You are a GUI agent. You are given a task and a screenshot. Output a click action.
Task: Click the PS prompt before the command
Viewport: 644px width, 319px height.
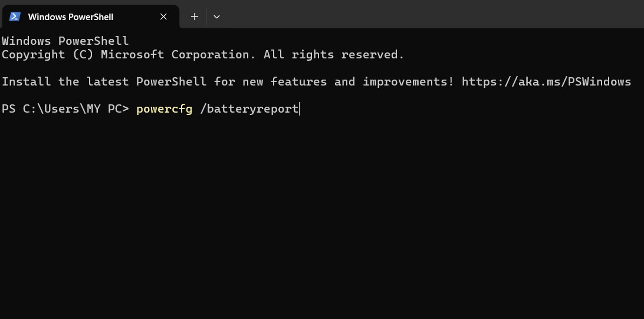pos(9,108)
